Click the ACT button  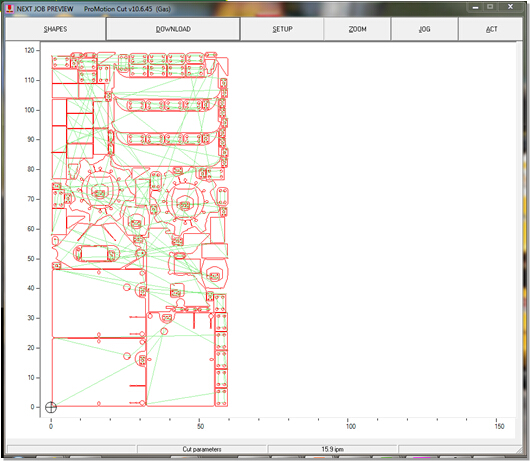tap(491, 29)
